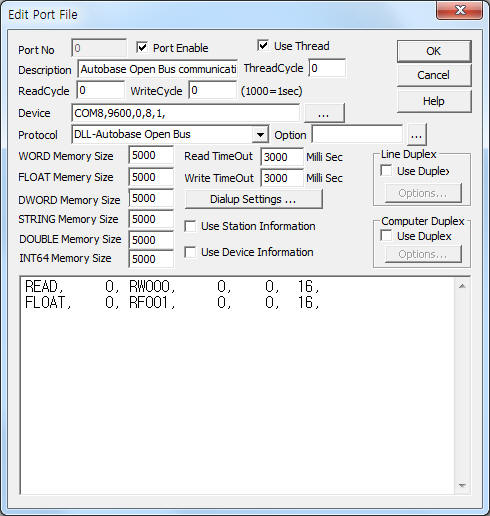Click the Read TimeOut value field
490x516 pixels.
click(x=282, y=157)
